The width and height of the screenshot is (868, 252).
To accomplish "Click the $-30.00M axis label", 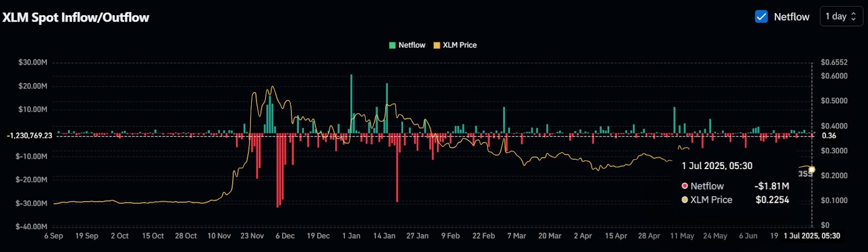I will click(31, 203).
